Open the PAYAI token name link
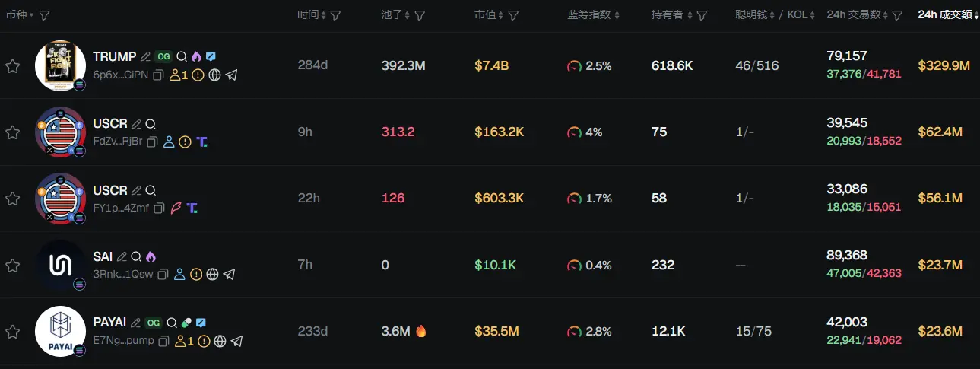 click(x=110, y=323)
